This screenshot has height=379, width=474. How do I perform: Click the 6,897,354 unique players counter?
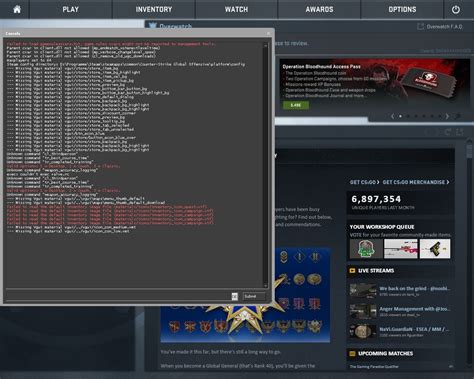[x=376, y=199]
